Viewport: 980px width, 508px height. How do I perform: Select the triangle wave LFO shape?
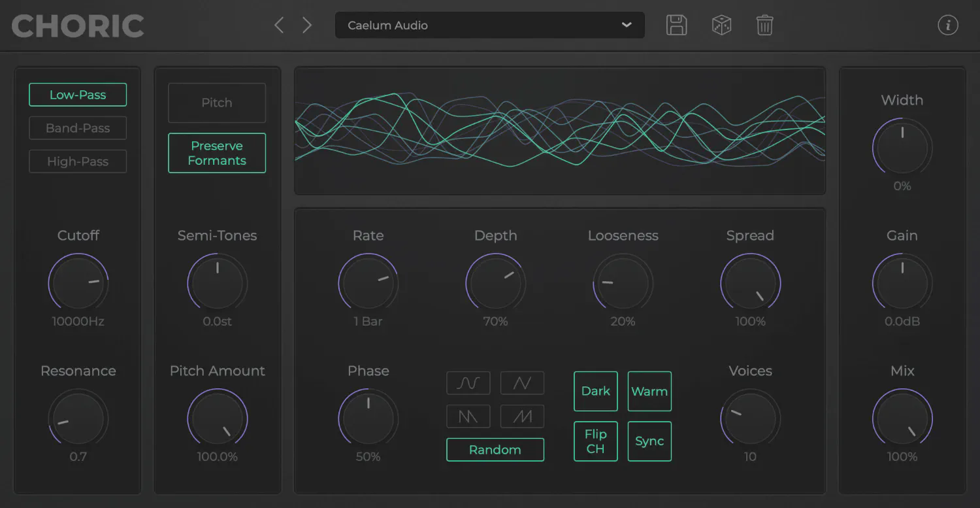pos(522,383)
